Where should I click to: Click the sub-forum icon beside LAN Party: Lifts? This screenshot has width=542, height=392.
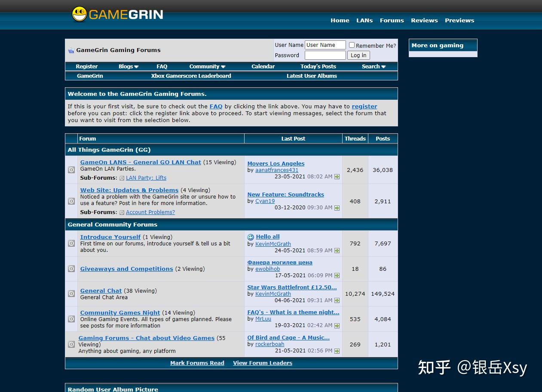coord(122,178)
